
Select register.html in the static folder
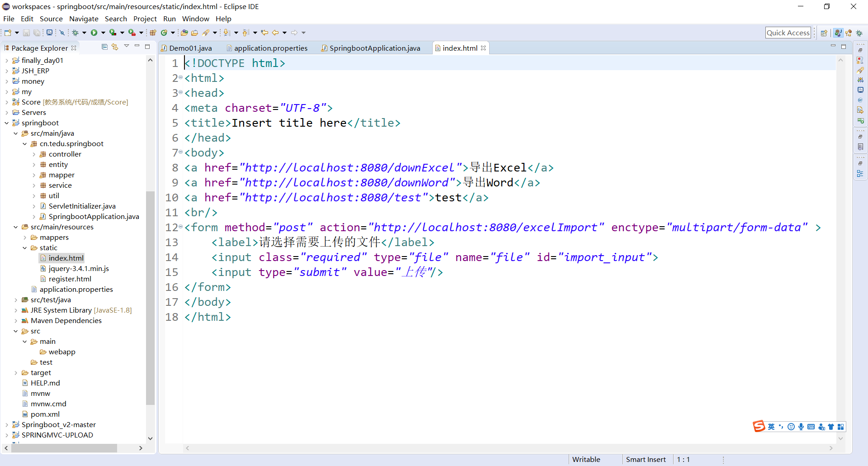pos(70,279)
